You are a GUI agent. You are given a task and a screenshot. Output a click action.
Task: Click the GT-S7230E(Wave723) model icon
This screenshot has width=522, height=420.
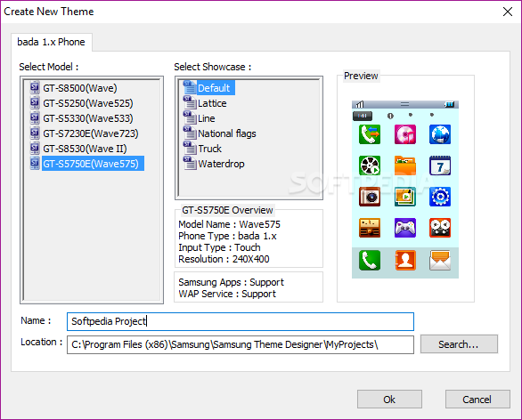35,133
